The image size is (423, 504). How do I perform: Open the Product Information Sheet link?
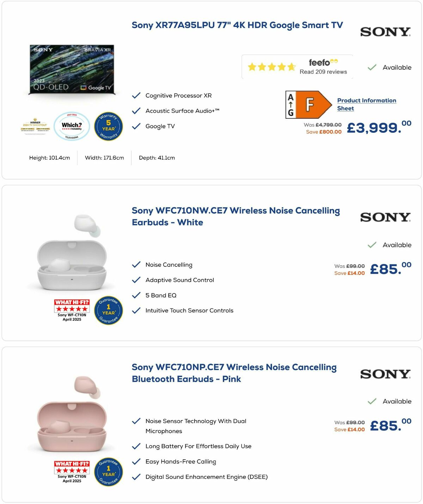pos(366,104)
